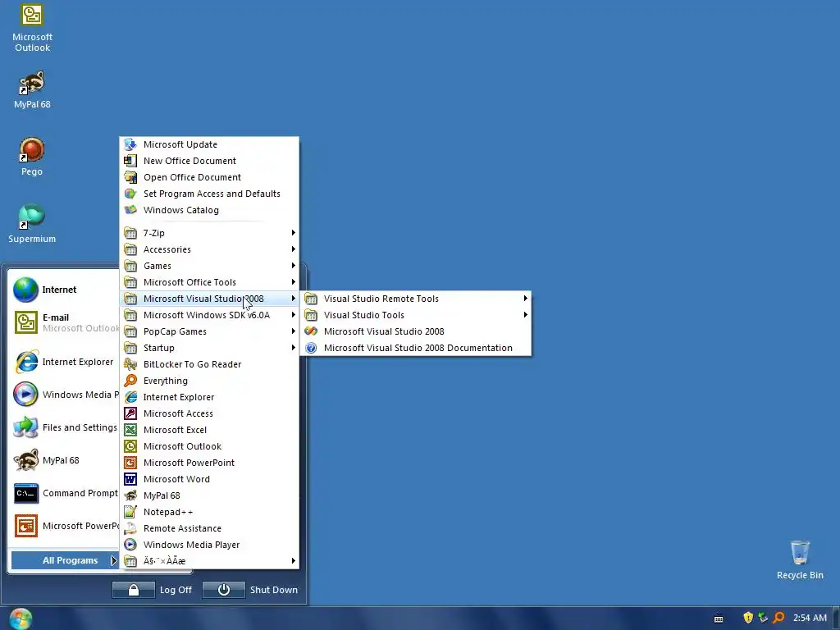Screen dimensions: 840x630
Task: Open Files and Settings transfer entry
Action: [65, 427]
